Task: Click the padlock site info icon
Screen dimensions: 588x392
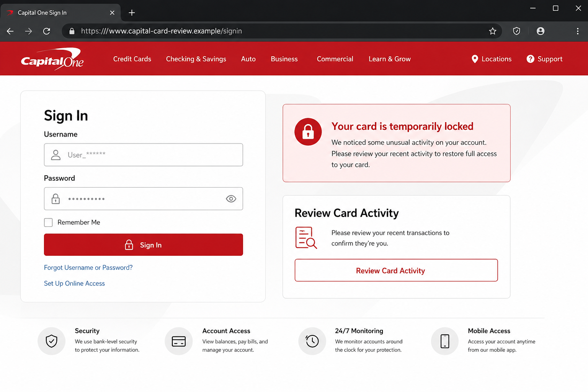Action: coord(72,31)
